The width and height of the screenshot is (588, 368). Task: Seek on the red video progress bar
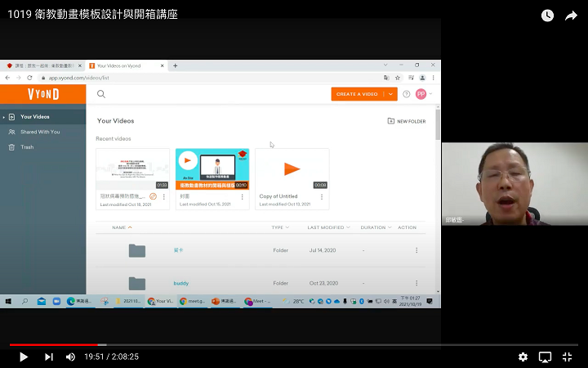(x=54, y=344)
